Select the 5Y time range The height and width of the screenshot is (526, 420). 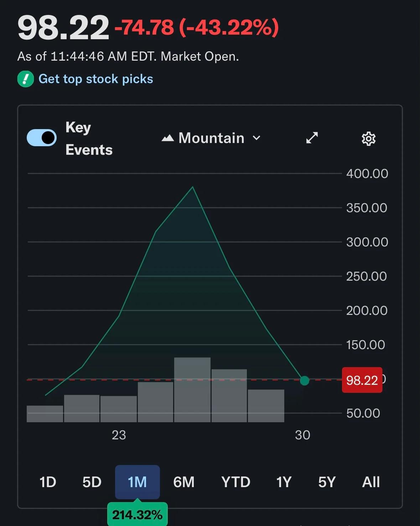[x=327, y=482]
